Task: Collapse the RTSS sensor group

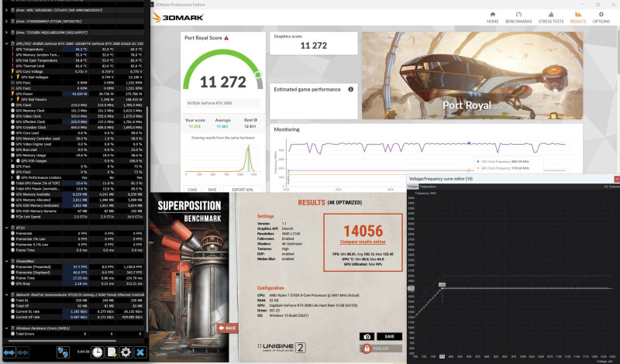Action: [7, 228]
